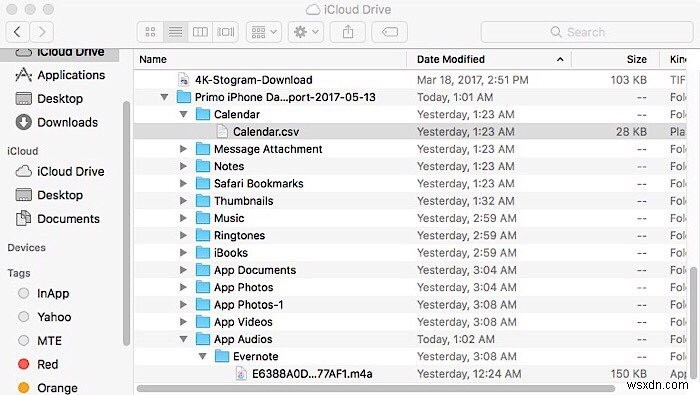Switch to cover flow view
Image resolution: width=700 pixels, height=395 pixels.
point(225,32)
